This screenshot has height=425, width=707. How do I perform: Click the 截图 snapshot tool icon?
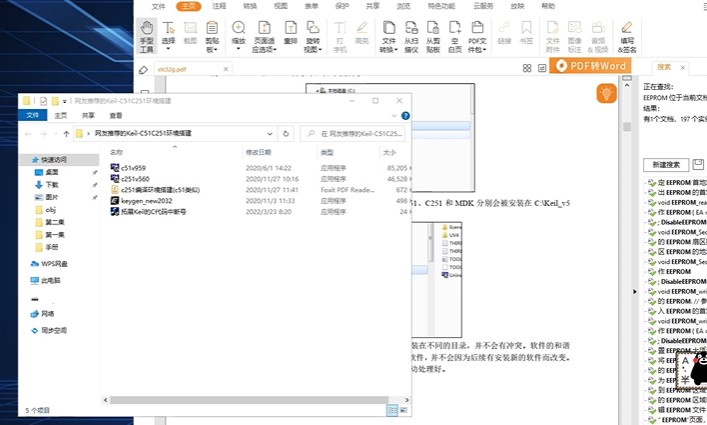coord(190,32)
